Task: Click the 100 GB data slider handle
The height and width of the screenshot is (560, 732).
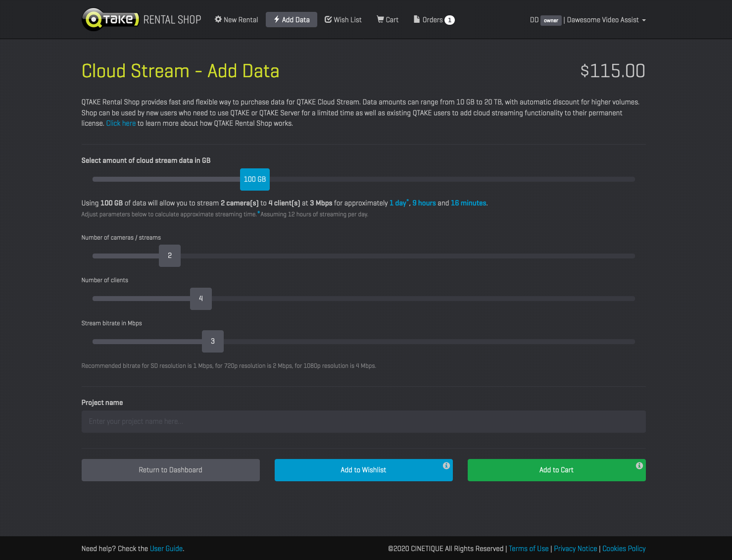Action: coord(255,179)
